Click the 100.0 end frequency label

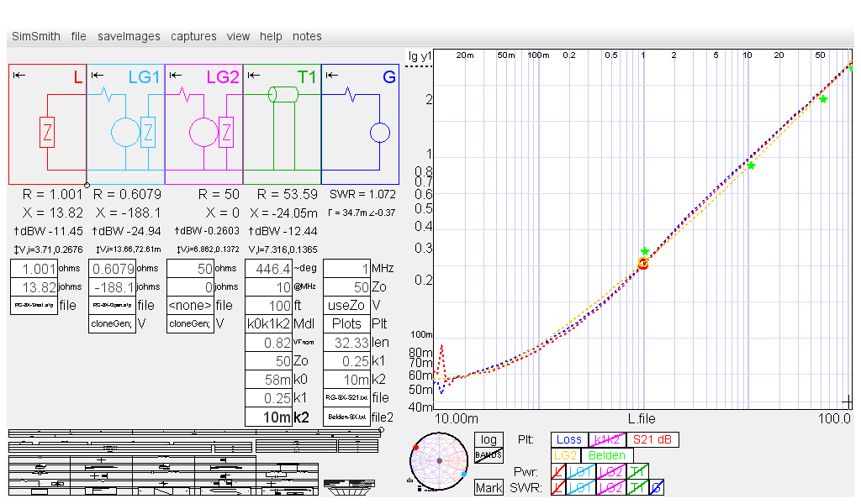point(834,419)
